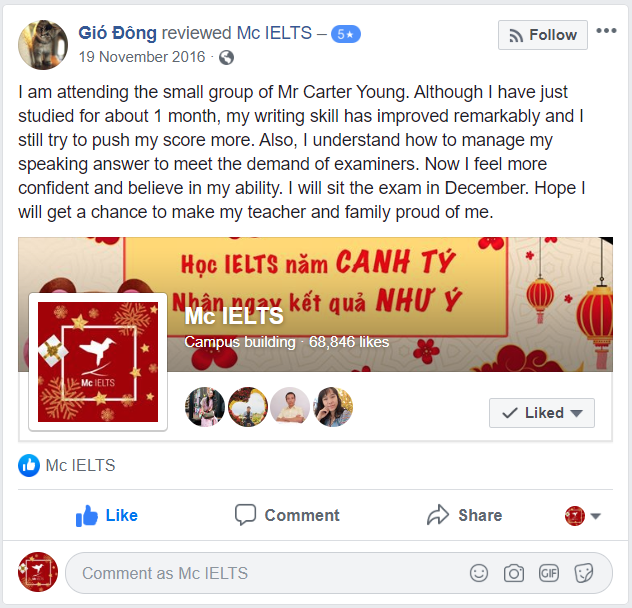Click the Comment as Mc IELTS field
This screenshot has width=632, height=608.
coord(339,573)
